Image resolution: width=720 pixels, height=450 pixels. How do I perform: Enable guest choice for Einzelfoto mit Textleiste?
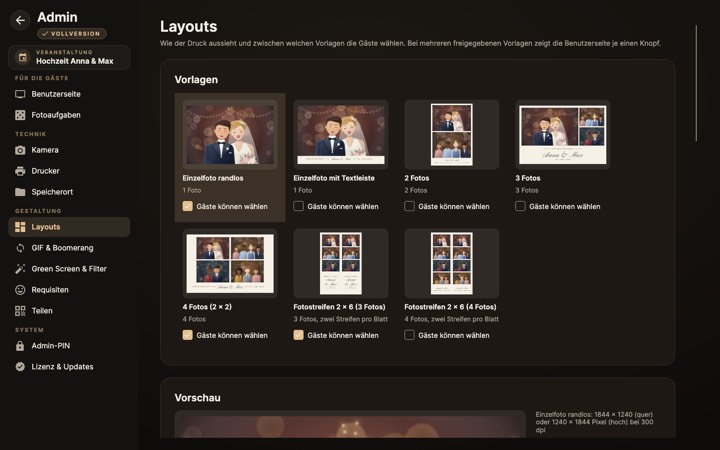coord(298,206)
